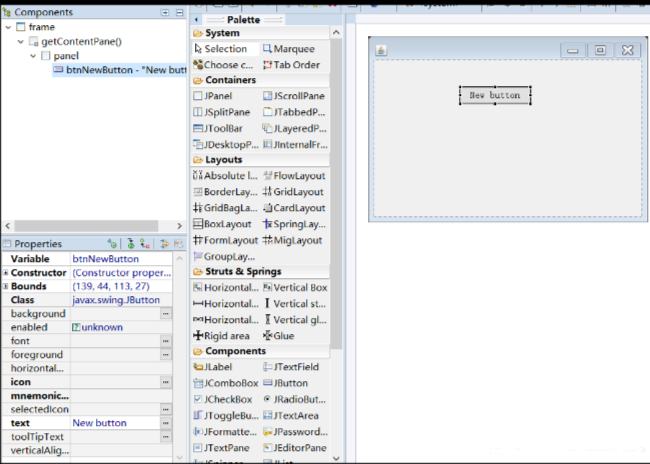Edit the text property value New button
Viewport: 650px width, 464px height.
click(115, 423)
